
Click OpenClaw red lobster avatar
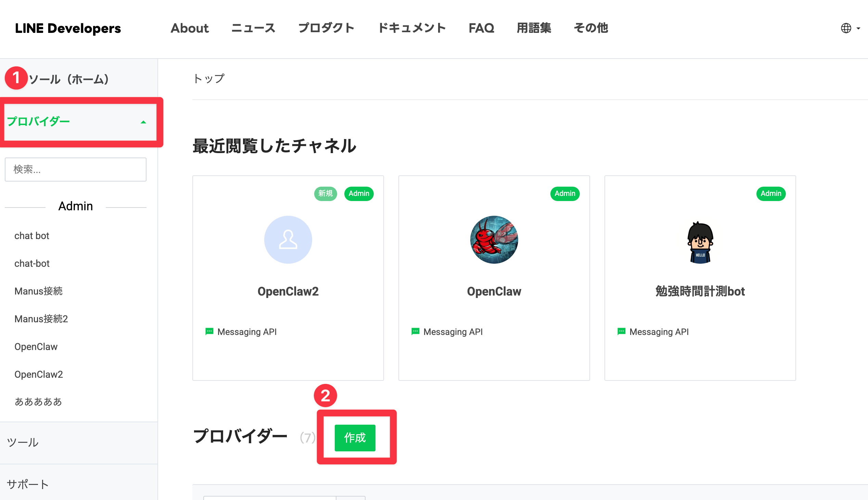(494, 240)
